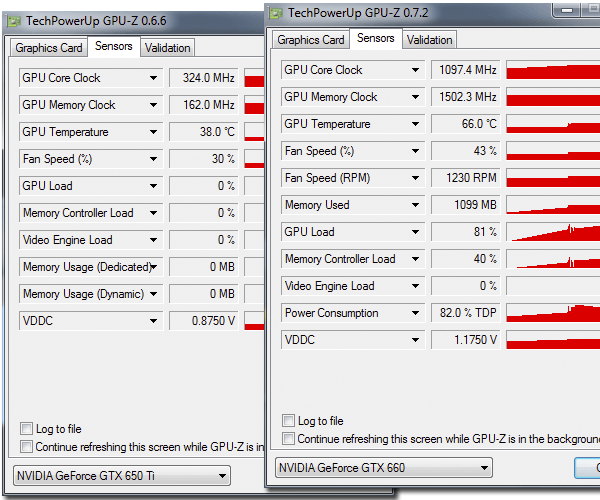Select Sensors tab in GPU-Z 0.6.6 window
The height and width of the screenshot is (500, 600).
point(114,46)
